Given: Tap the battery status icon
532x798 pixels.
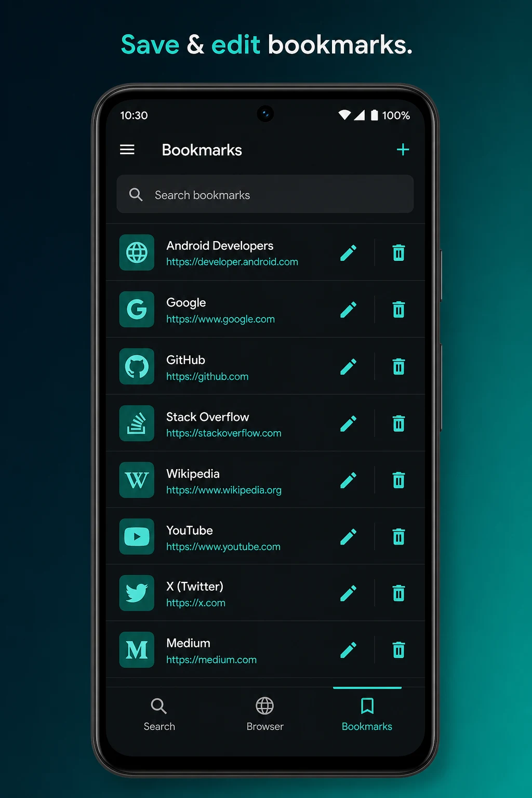Looking at the screenshot, I should click(x=374, y=115).
